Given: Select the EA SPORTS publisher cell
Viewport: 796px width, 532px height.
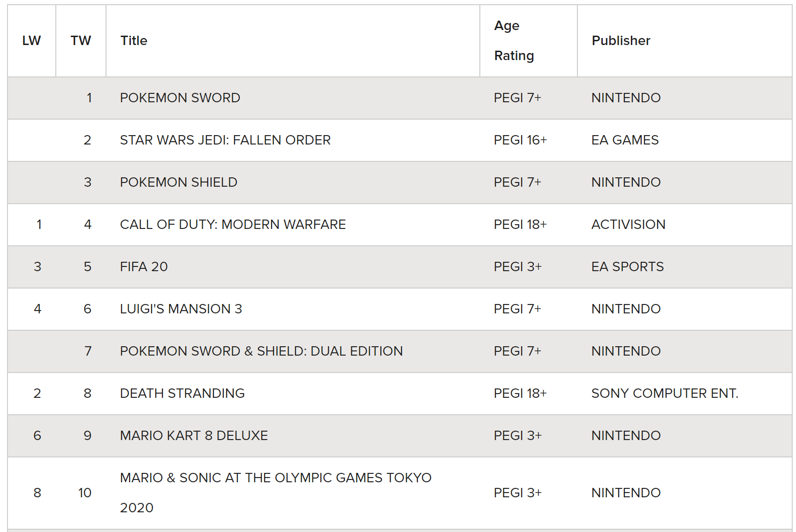Looking at the screenshot, I should tap(628, 266).
